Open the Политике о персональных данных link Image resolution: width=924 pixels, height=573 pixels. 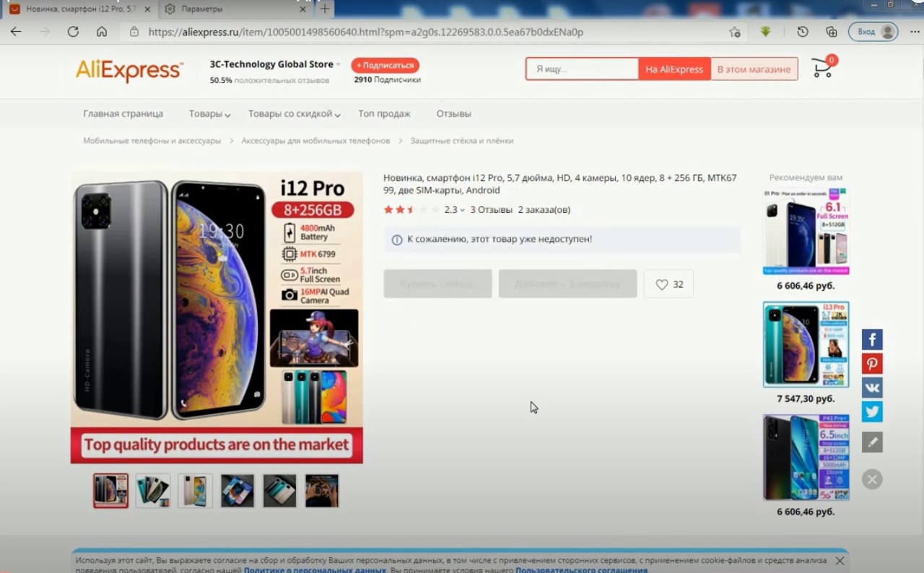click(x=315, y=570)
